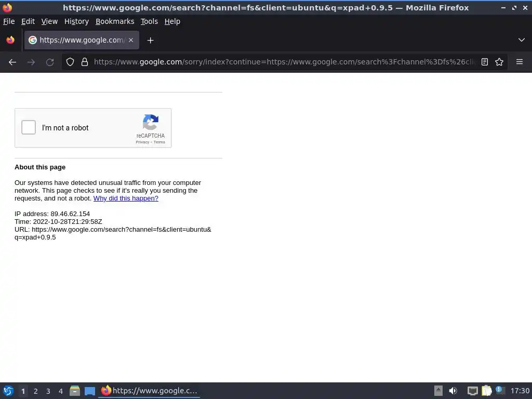Screen dimensions: 532x399
Task: Bookmark this page with star icon
Action: [x=499, y=62]
